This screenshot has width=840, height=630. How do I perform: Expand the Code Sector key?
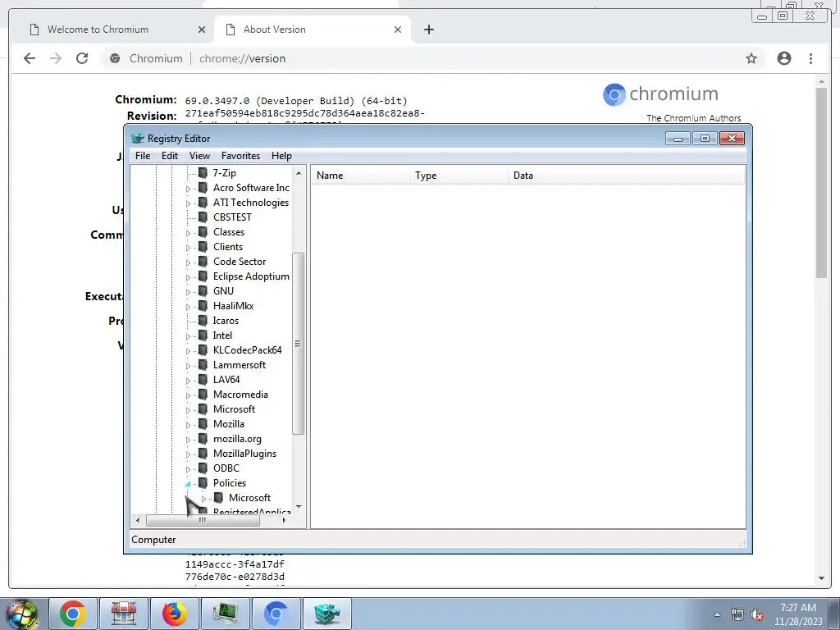pyautogui.click(x=188, y=262)
